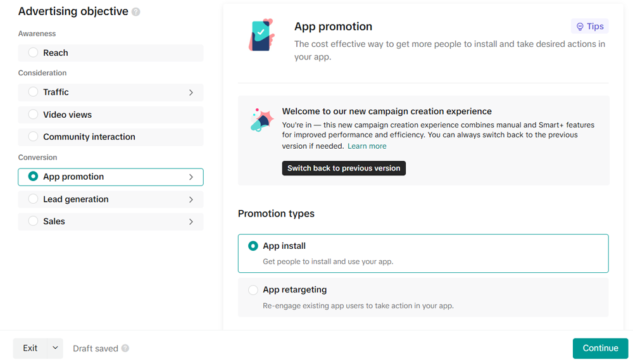This screenshot has height=364, width=633.
Task: Expand the Lead generation chevron arrow
Action: click(191, 199)
